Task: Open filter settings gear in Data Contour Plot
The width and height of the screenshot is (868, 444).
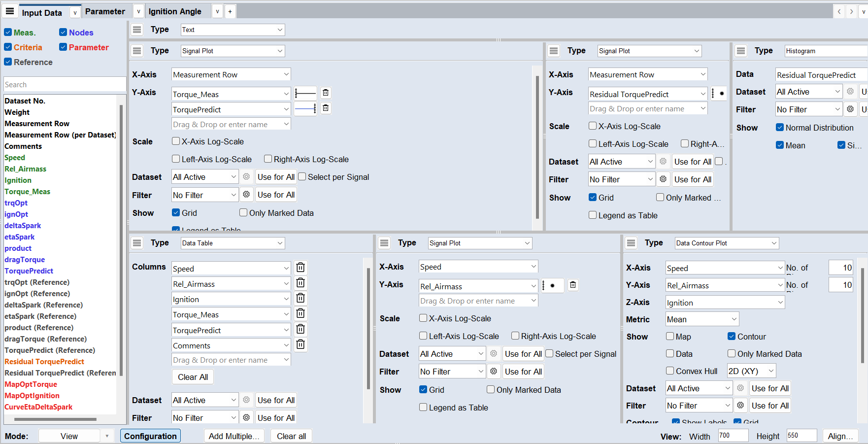Action: [x=740, y=405]
